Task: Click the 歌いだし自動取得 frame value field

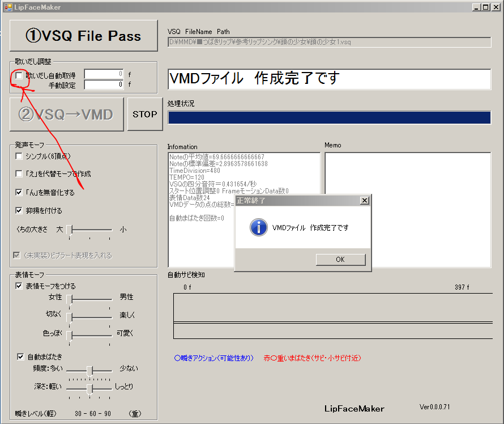Action: [x=104, y=74]
